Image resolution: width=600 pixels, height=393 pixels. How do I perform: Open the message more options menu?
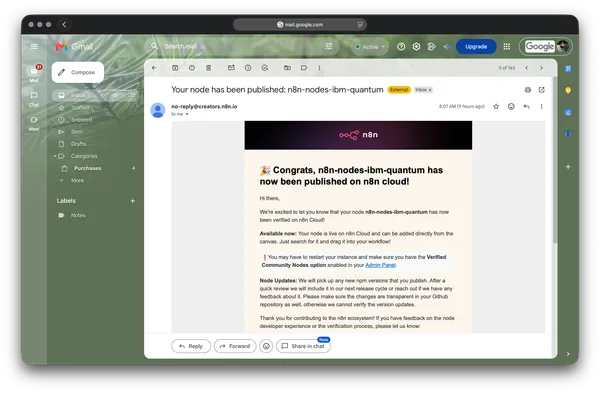(541, 106)
